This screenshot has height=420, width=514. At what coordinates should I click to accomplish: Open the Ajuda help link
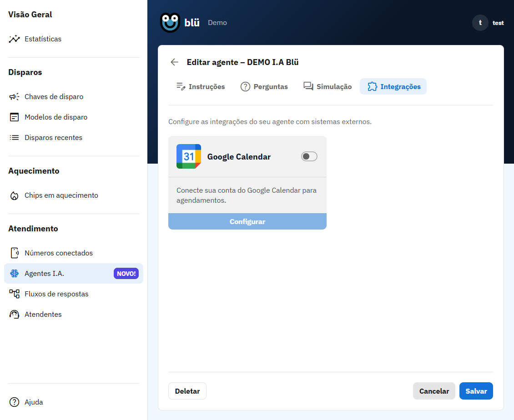point(74,402)
